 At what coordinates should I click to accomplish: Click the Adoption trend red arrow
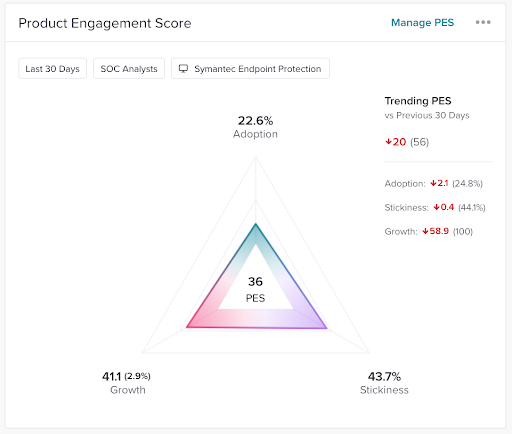pos(433,183)
